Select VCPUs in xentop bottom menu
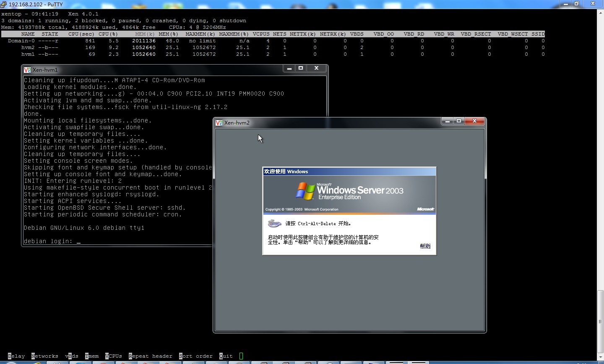Screen dimensions: 604x364 coord(114,356)
